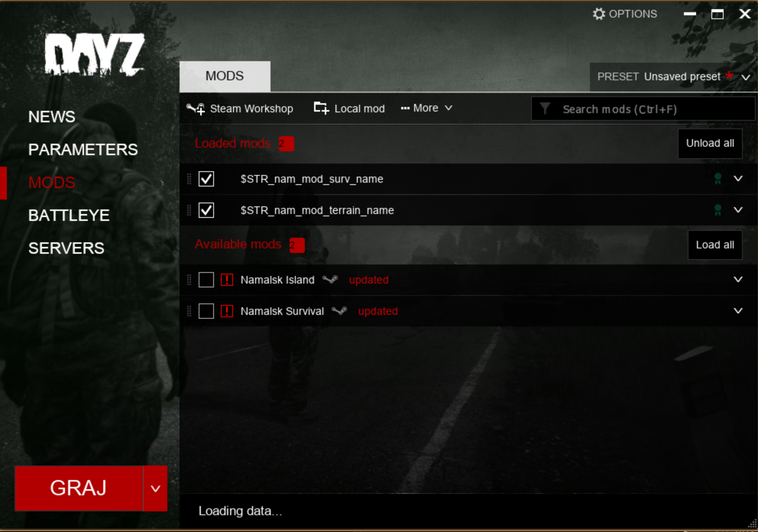758x532 pixels.
Task: Enable the Namalsk Island mod checkbox
Action: pos(206,280)
